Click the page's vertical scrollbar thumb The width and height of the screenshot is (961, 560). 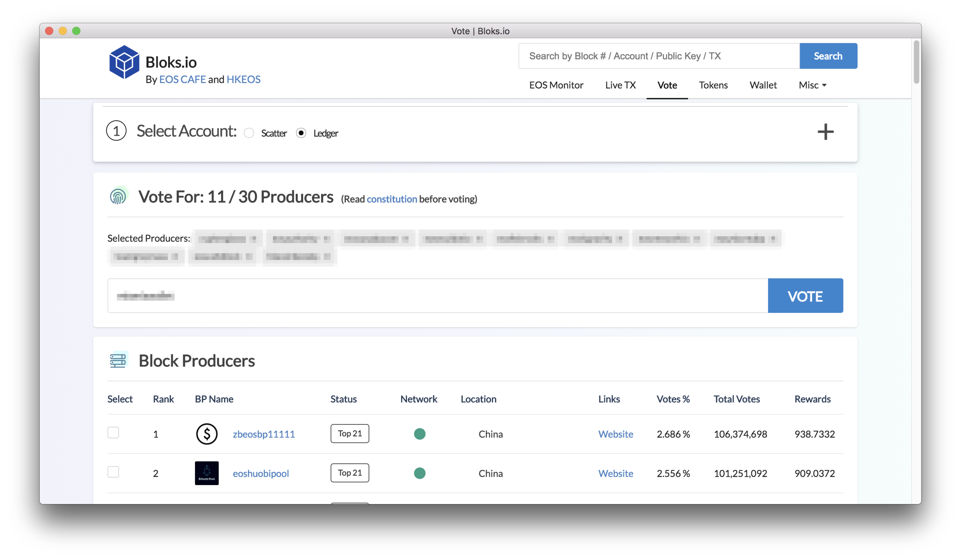pos(916,62)
